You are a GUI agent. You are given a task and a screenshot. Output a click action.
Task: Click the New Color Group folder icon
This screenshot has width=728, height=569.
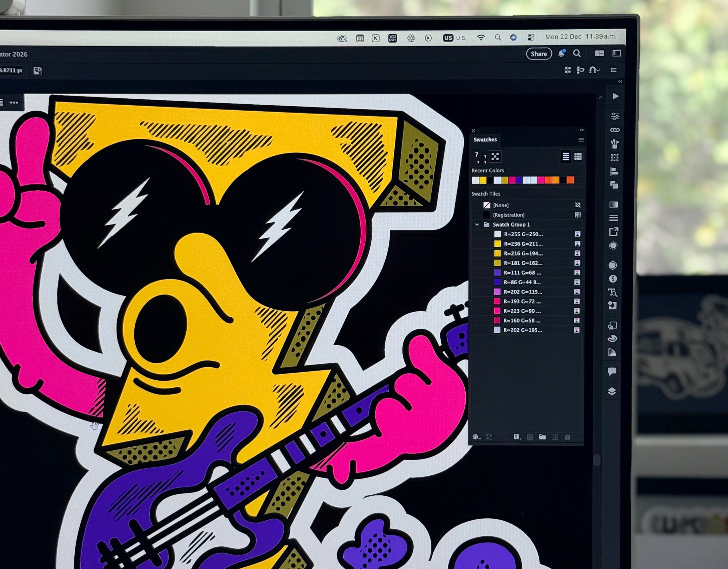542,437
